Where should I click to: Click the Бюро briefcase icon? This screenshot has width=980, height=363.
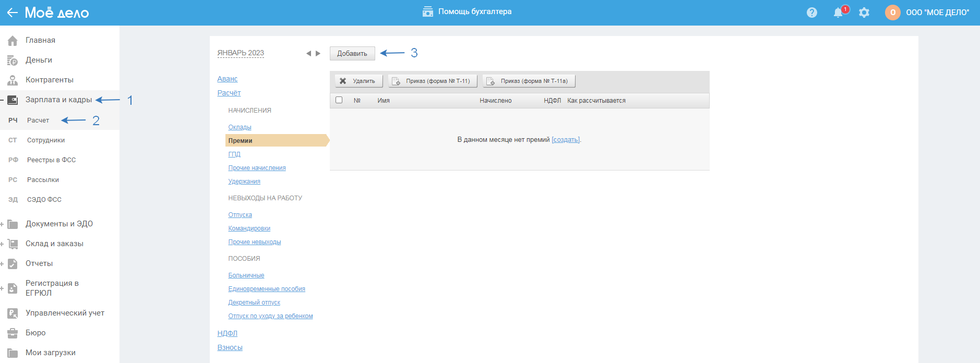(x=13, y=333)
